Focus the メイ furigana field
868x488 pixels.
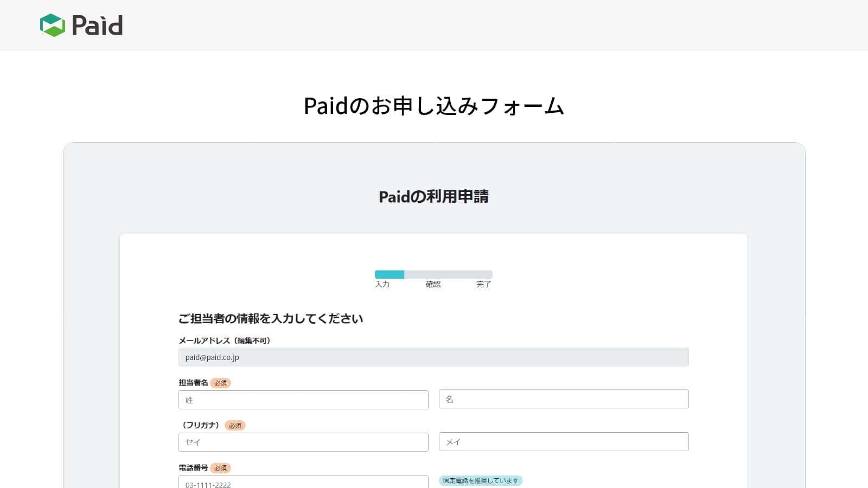coord(564,442)
